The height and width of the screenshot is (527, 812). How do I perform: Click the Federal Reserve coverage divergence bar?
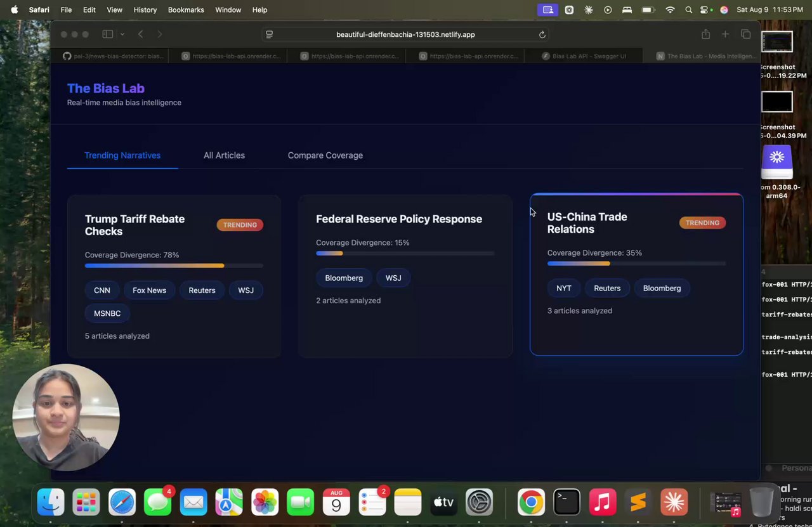(405, 253)
